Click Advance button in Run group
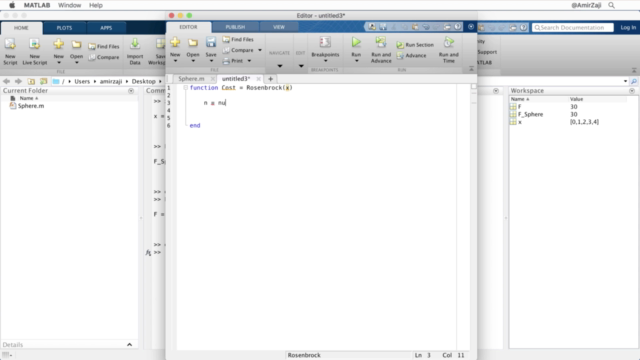This screenshot has width=640, height=360. tap(411, 56)
